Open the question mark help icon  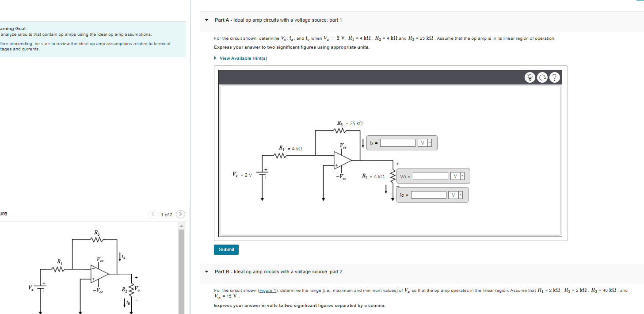click(554, 77)
